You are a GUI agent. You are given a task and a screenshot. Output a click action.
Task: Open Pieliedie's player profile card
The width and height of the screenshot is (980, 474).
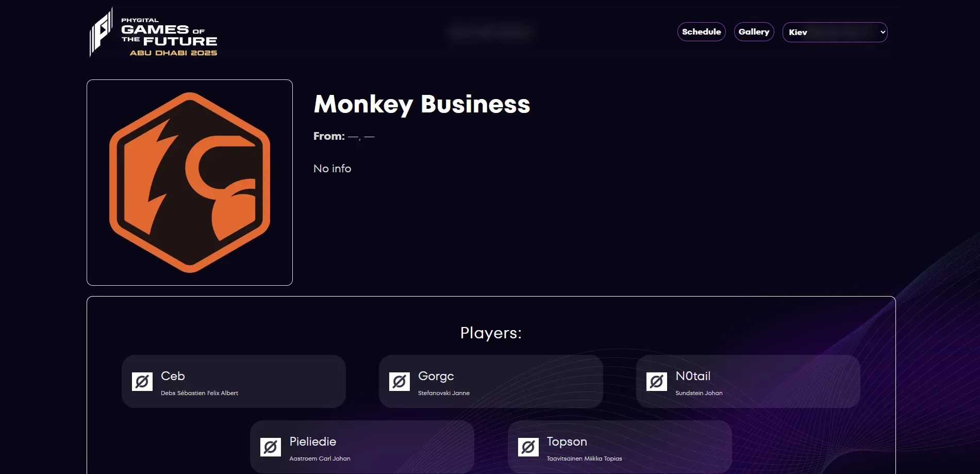(362, 447)
